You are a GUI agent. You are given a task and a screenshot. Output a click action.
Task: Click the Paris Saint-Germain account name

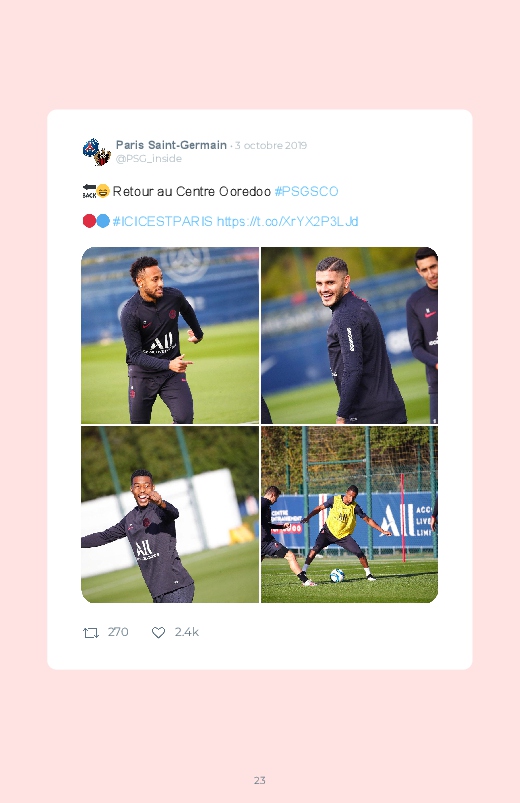pos(171,145)
